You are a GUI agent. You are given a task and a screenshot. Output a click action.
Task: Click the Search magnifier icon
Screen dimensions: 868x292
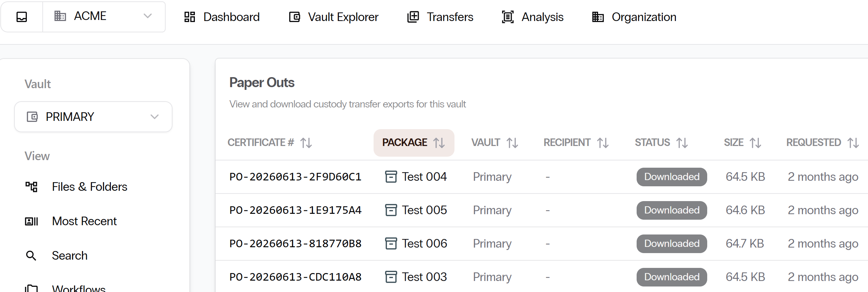(x=31, y=255)
